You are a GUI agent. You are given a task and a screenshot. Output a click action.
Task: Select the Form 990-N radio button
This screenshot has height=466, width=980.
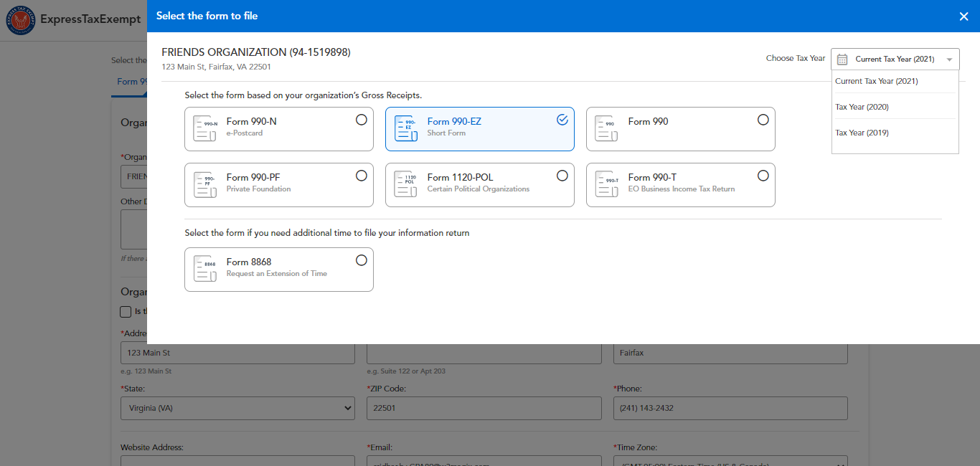point(362,120)
